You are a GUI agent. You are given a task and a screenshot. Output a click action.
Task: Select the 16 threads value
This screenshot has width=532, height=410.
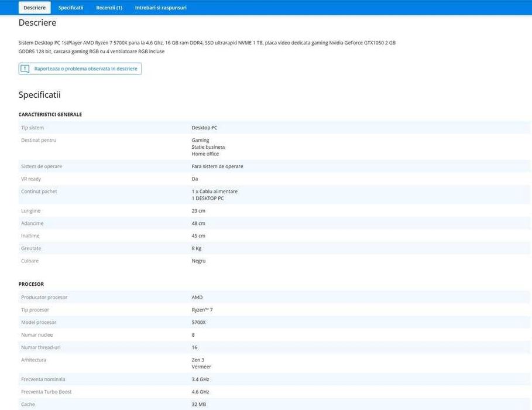194,348
